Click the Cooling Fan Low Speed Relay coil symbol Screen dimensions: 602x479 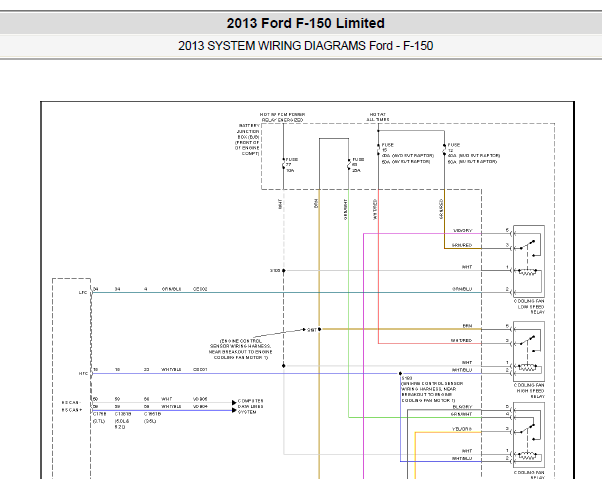point(528,272)
